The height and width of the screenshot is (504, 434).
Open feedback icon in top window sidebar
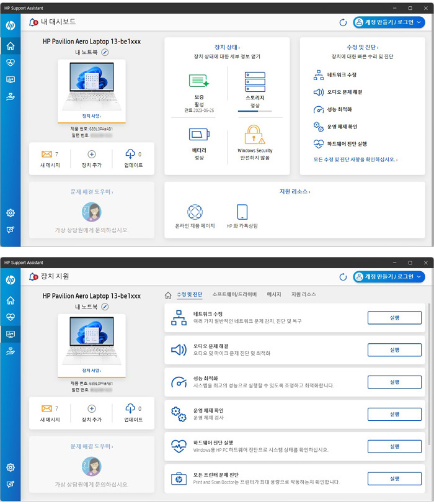pyautogui.click(x=11, y=230)
